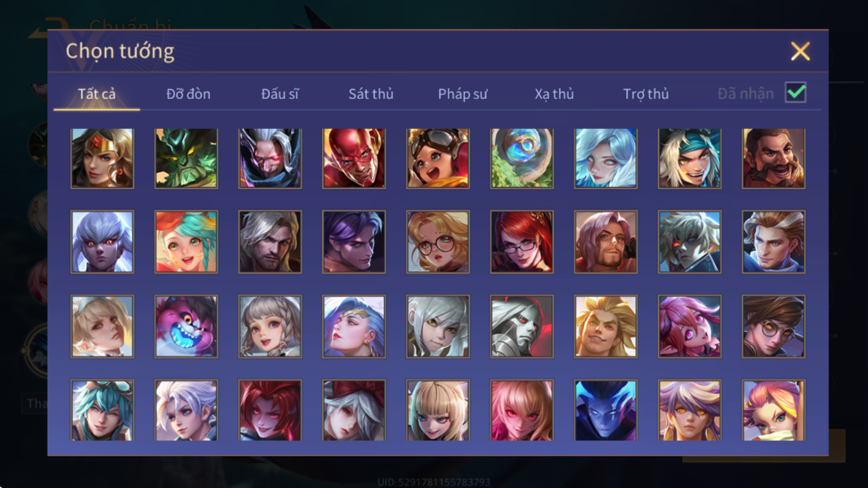868x488 pixels.
Task: Select the red-haired glasses woman hero
Action: pos(521,242)
